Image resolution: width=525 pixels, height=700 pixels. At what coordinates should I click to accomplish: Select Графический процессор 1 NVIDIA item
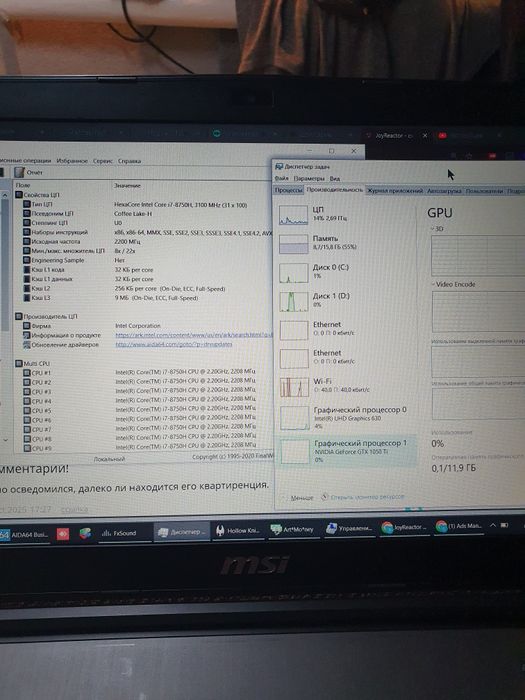click(x=347, y=451)
